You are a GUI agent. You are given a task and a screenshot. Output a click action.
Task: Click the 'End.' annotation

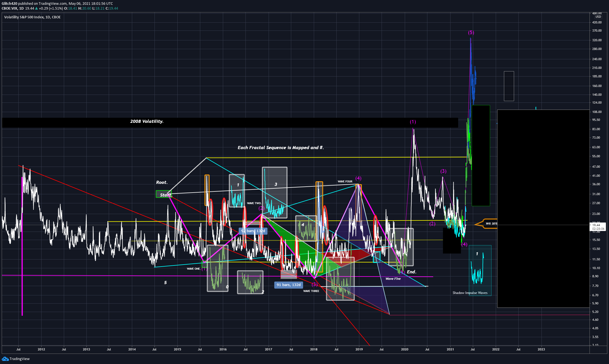[412, 272]
